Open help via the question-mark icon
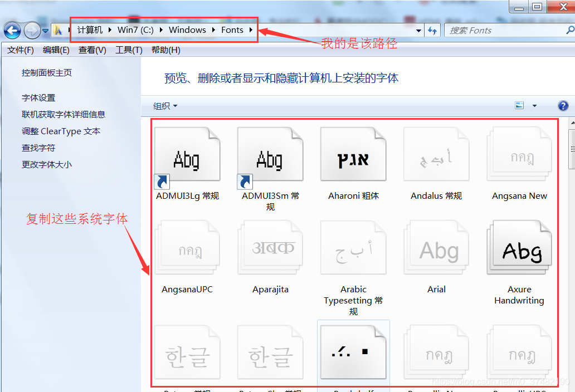575x392 pixels. click(x=563, y=105)
